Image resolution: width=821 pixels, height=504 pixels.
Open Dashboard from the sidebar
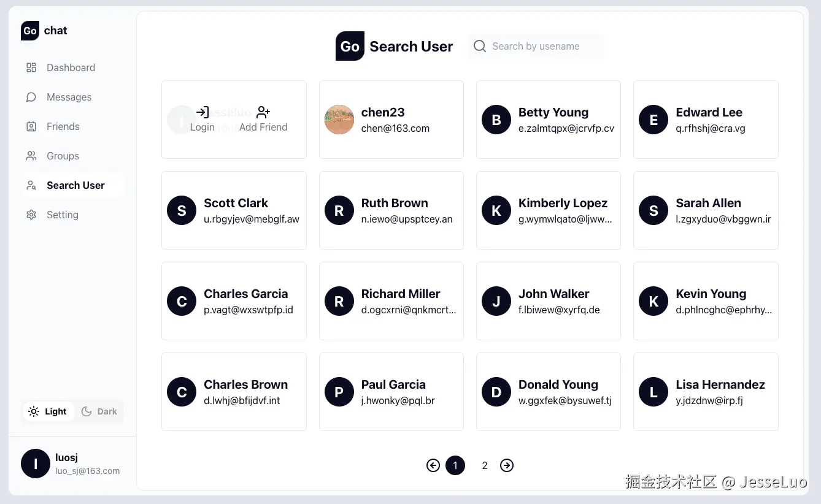[x=72, y=67]
